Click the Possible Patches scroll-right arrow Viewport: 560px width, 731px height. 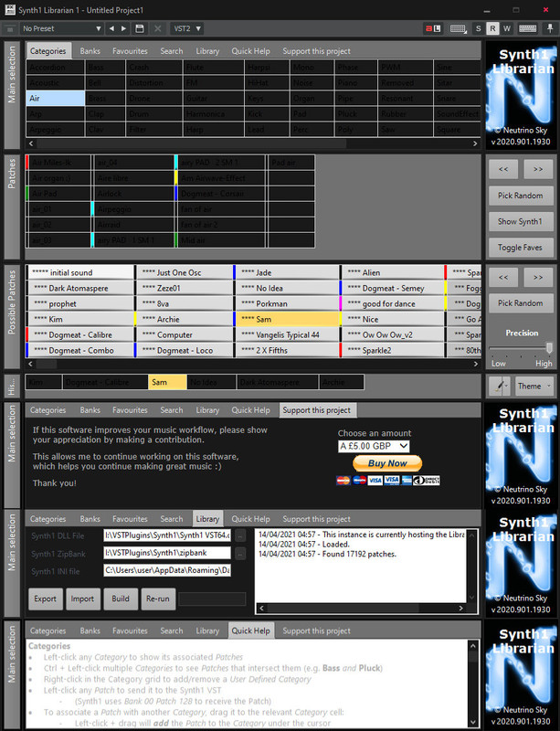click(x=475, y=364)
